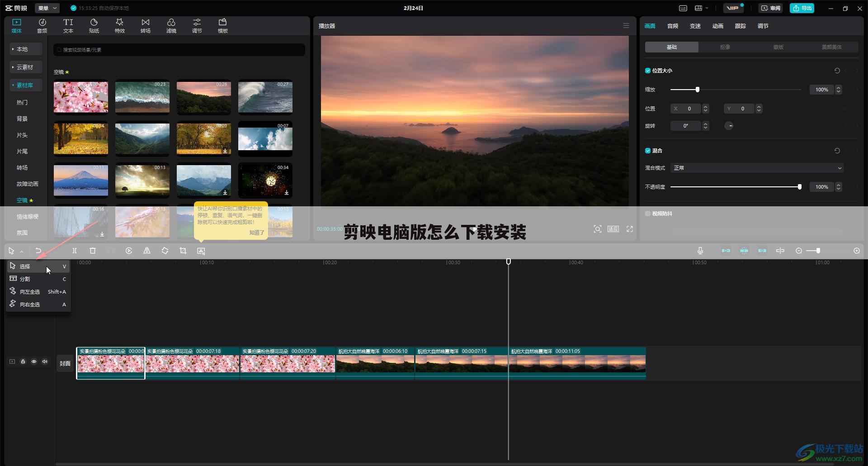Image resolution: width=868 pixels, height=466 pixels.
Task: Open the 转场 transitions panel
Action: (146, 26)
